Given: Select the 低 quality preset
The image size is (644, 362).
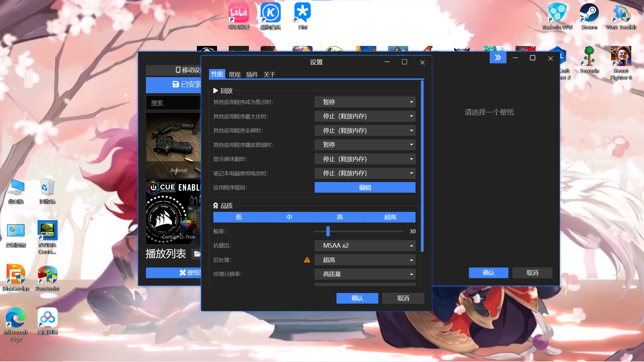Looking at the screenshot, I should click(x=238, y=217).
